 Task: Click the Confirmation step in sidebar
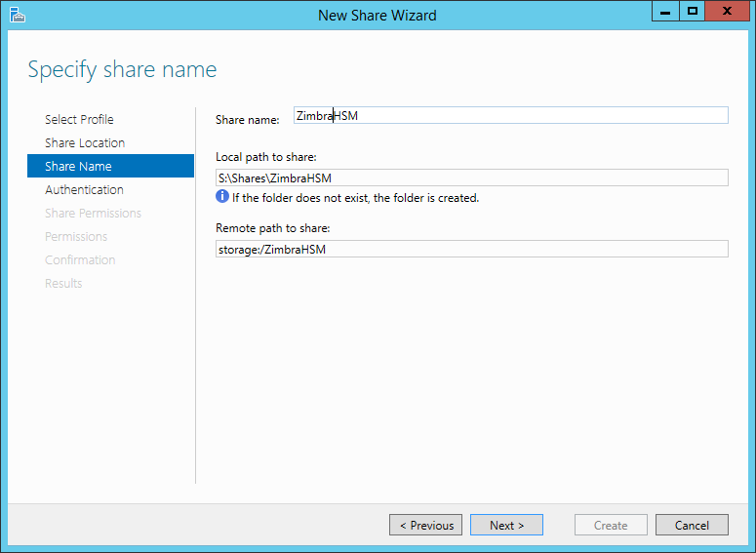pos(80,259)
